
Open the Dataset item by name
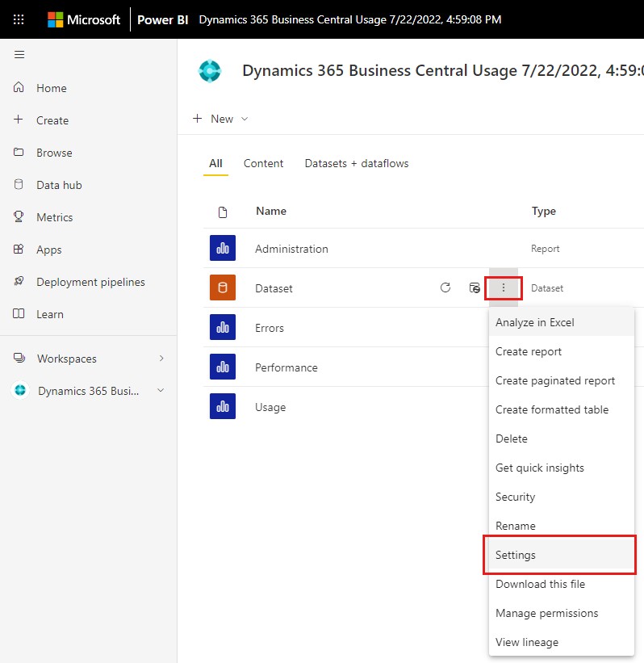[x=274, y=288]
